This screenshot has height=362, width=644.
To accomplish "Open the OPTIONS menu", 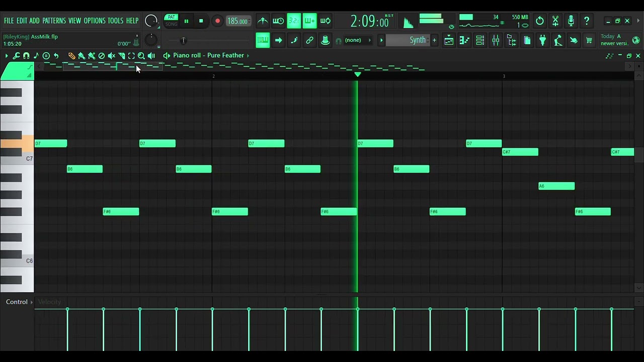I will pyautogui.click(x=95, y=21).
